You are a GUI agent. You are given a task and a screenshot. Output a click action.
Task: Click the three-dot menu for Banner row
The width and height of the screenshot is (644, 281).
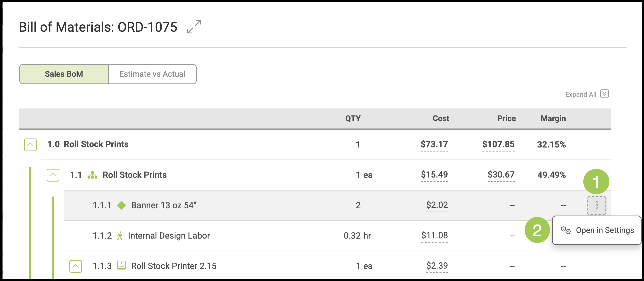tap(596, 205)
